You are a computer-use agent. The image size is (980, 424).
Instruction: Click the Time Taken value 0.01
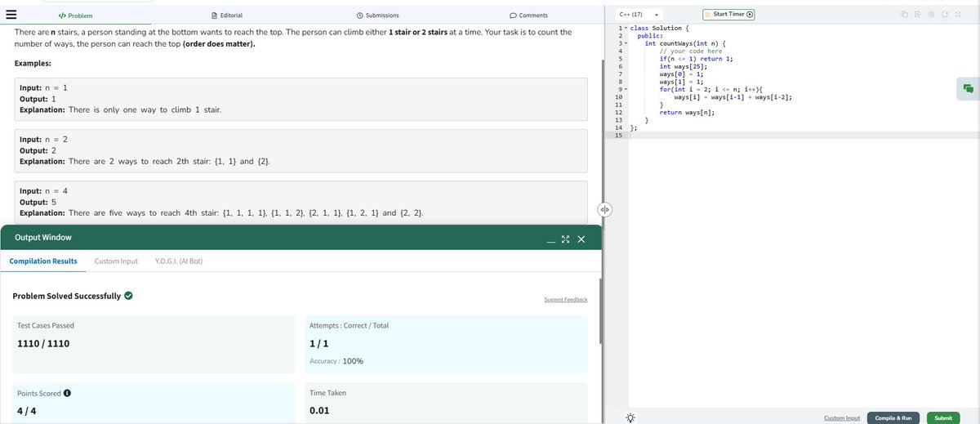[x=319, y=410]
